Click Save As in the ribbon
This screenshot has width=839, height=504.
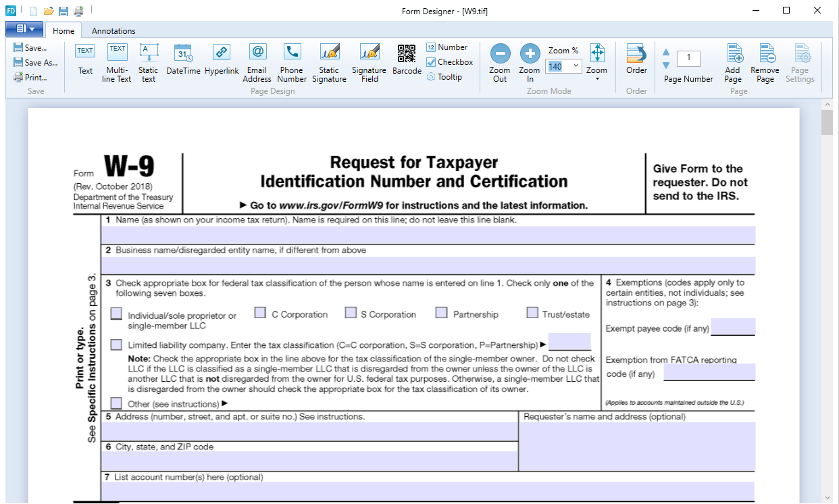tap(35, 63)
